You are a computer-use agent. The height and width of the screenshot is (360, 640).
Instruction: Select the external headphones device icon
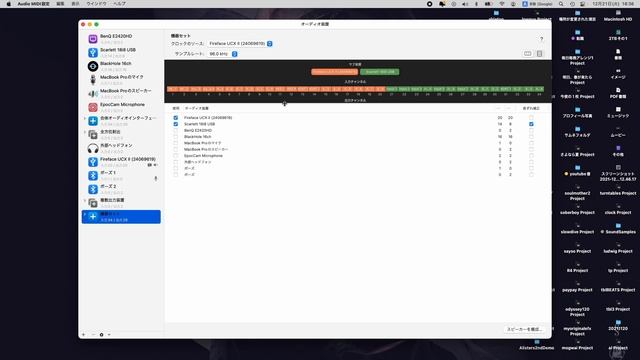93,148
